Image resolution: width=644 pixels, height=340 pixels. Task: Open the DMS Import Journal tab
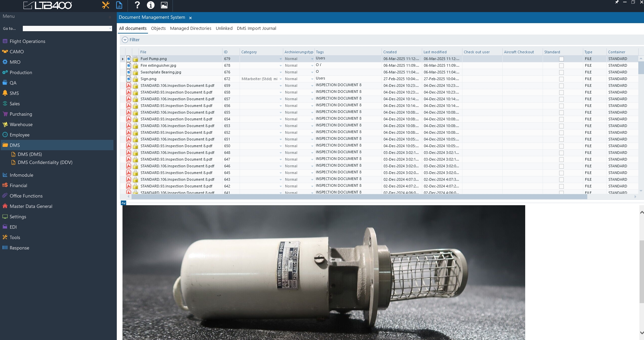[x=256, y=29]
